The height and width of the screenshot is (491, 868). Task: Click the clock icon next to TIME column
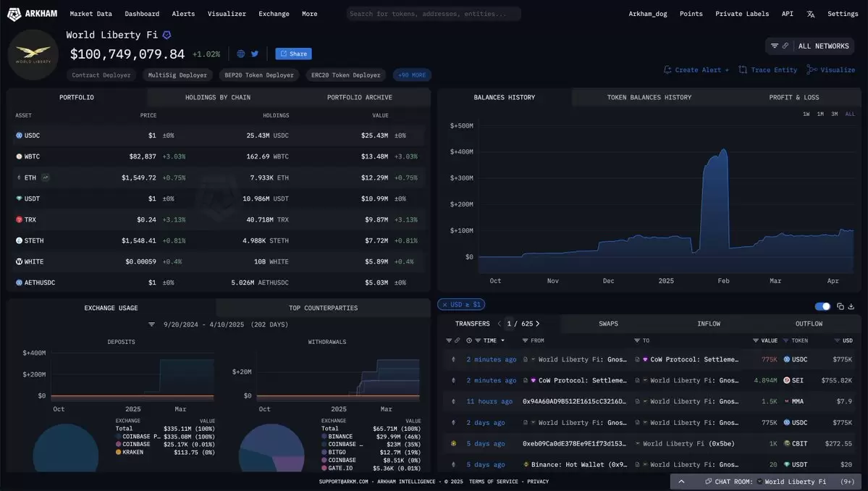pos(469,340)
